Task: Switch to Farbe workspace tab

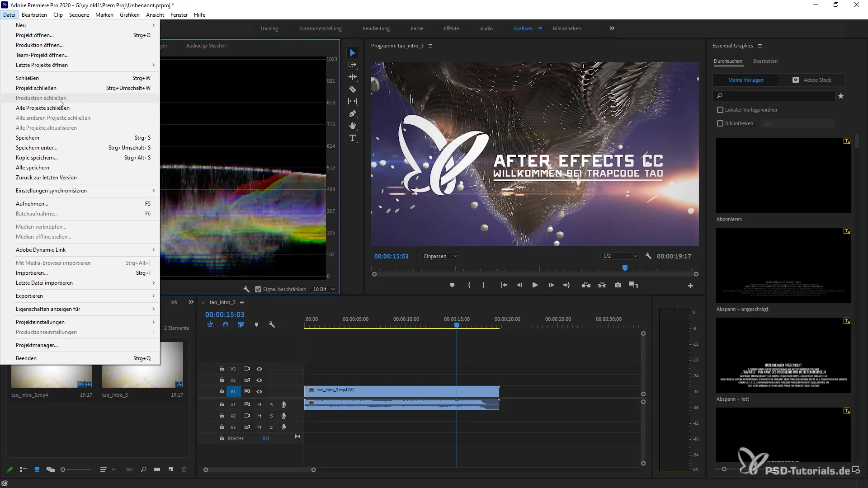Action: [417, 28]
